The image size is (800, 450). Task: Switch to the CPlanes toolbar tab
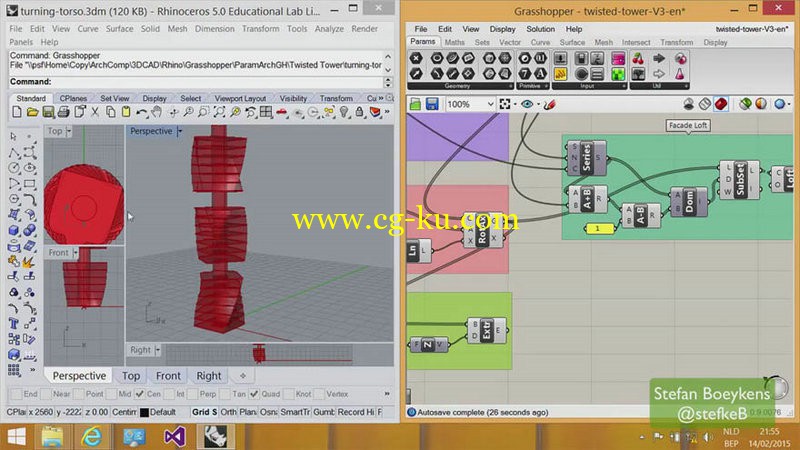click(73, 98)
